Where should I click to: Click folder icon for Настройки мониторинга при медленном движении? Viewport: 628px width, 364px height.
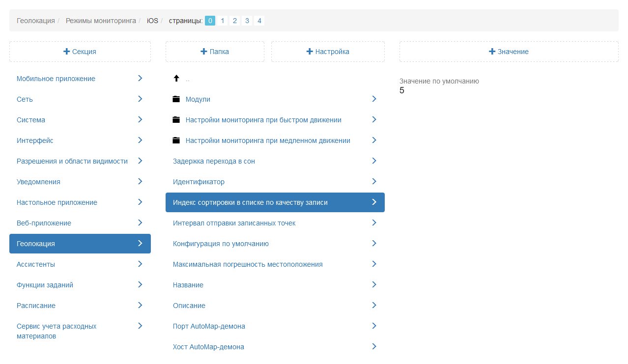[x=176, y=140]
